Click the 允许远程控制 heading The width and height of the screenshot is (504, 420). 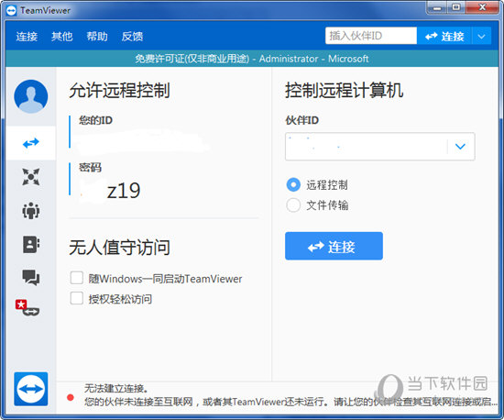[119, 90]
